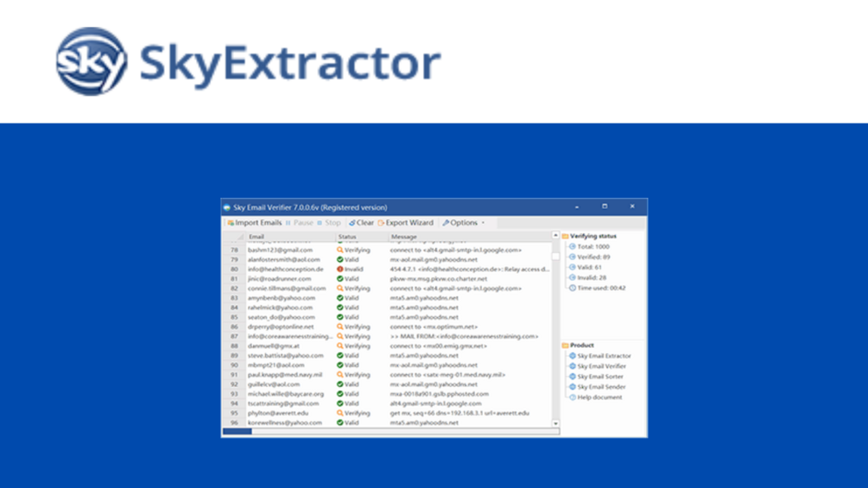Image resolution: width=868 pixels, height=488 pixels.
Task: Click the Invalid icon for info@healthconception.de
Action: (x=340, y=269)
